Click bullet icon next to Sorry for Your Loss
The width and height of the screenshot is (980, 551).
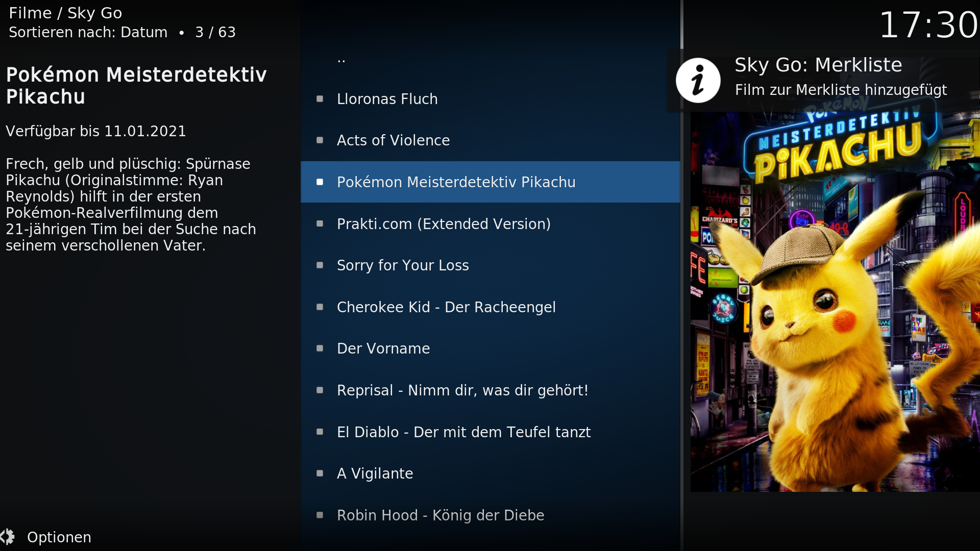pos(320,265)
